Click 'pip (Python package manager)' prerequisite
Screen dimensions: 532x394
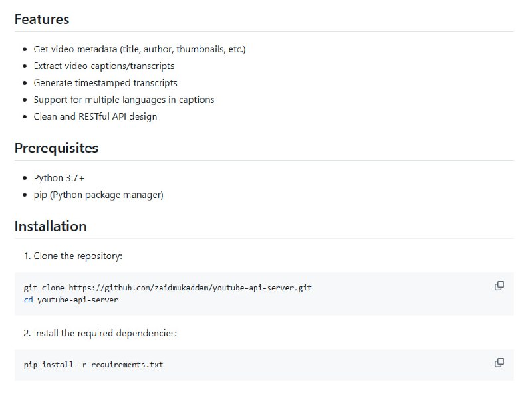[x=98, y=195]
